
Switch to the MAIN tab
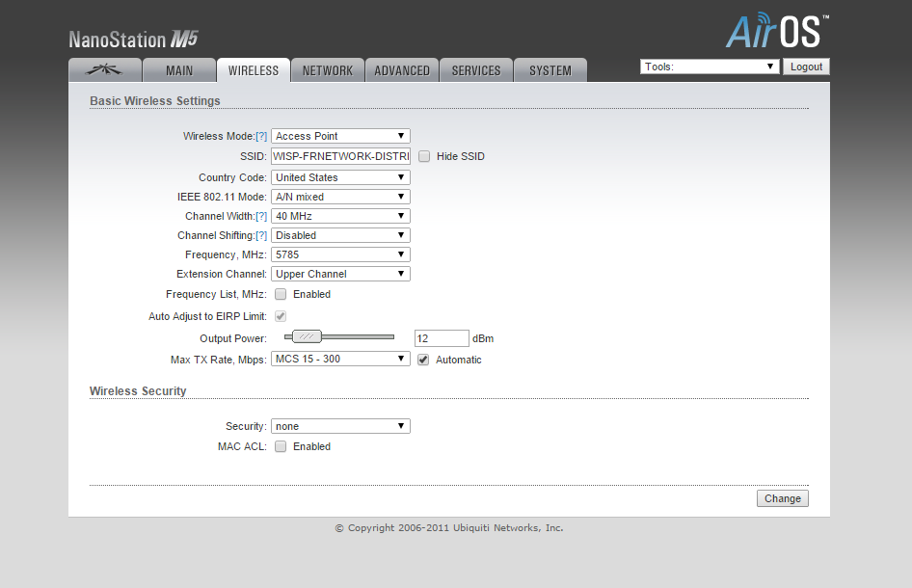(x=179, y=70)
